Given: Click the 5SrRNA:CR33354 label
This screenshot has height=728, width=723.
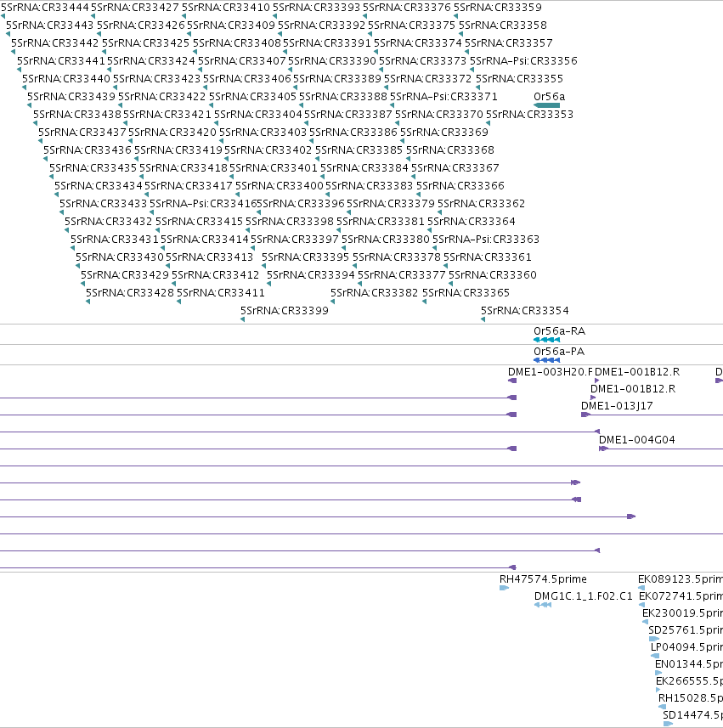Looking at the screenshot, I should pos(525,311).
